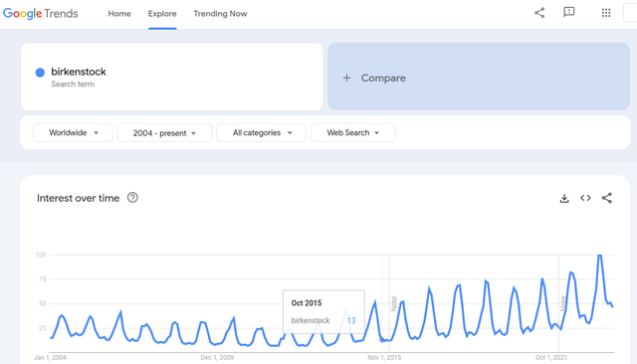The width and height of the screenshot is (637, 364).
Task: Download the chart data as CSV
Action: (x=564, y=198)
